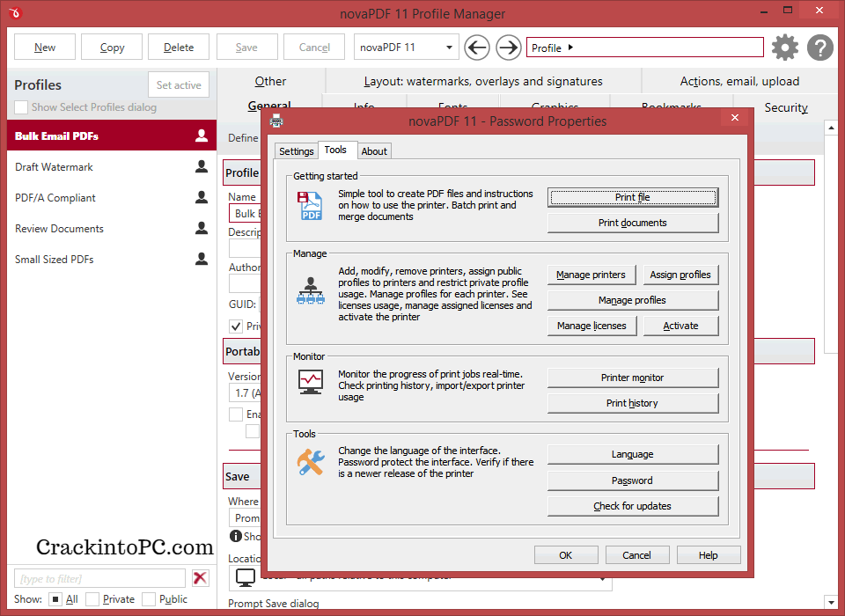Image resolution: width=845 pixels, height=616 pixels.
Task: Click Cancel in Password Properties dialog
Action: [637, 555]
